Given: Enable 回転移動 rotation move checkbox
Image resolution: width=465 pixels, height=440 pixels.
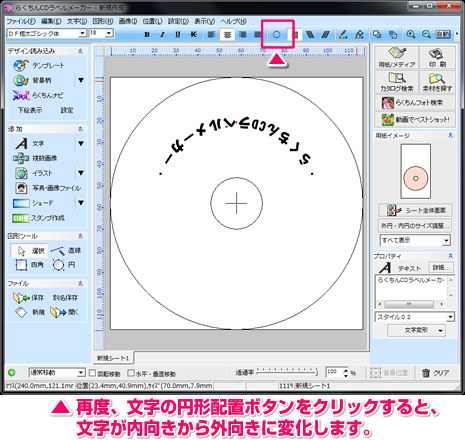Looking at the screenshot, I should click(92, 373).
